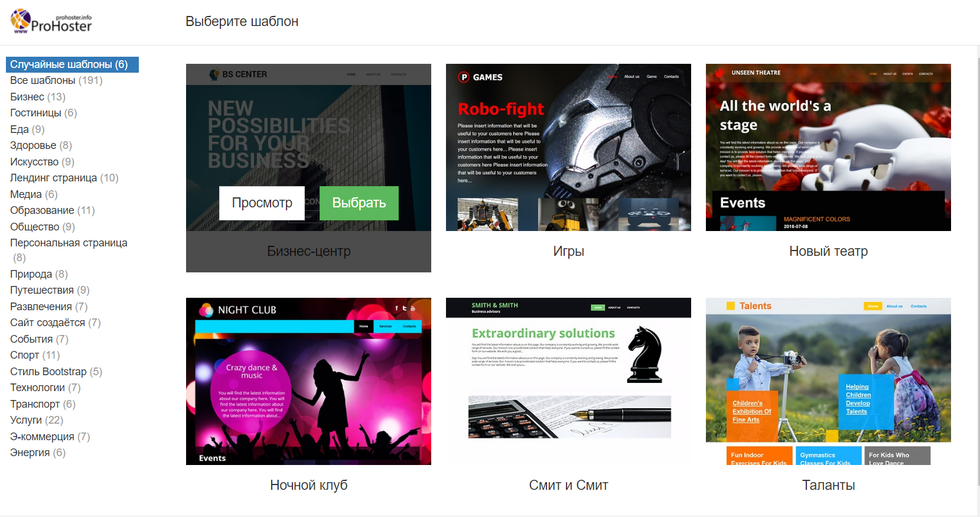The image size is (980, 517).
Task: Click the Новый театр template thumbnail
Action: [828, 147]
